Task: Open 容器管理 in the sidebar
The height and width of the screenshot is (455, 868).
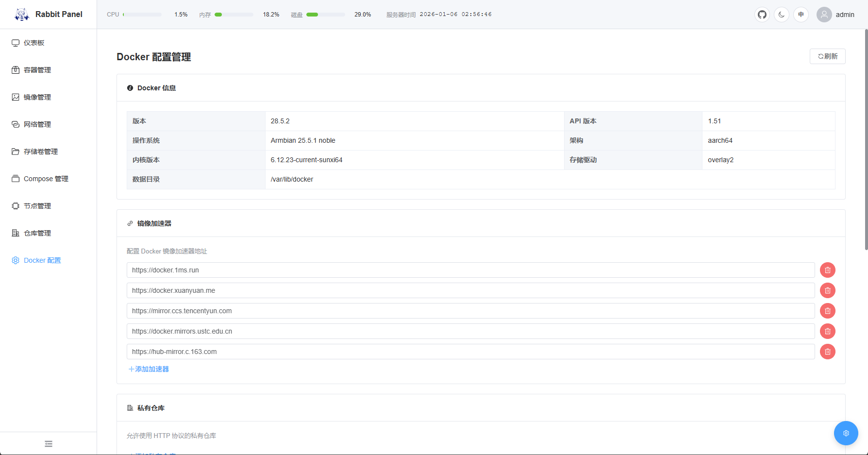Action: click(x=49, y=70)
